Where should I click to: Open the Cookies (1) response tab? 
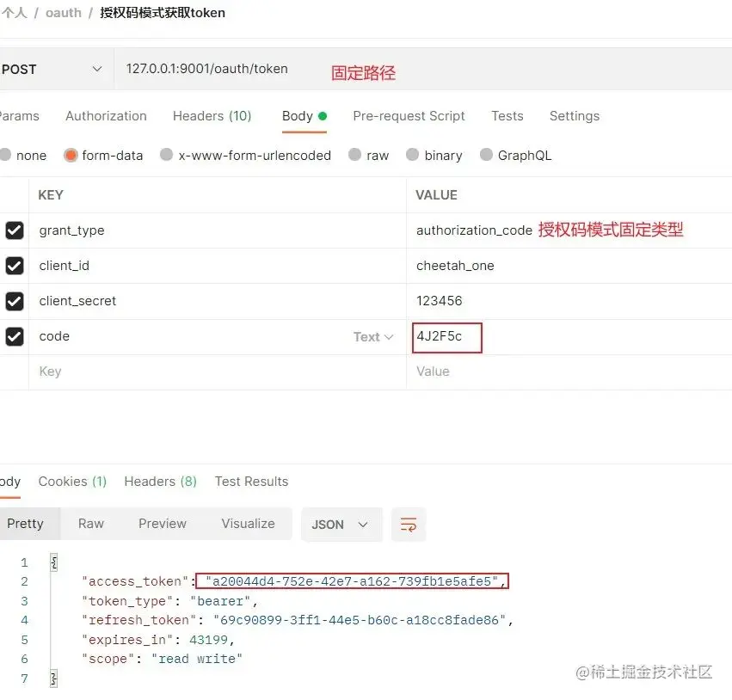71,481
